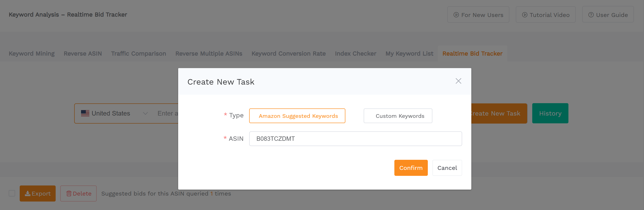Switch to Reverse ASIN tab
Screen dimensions: 644x210
pos(83,54)
